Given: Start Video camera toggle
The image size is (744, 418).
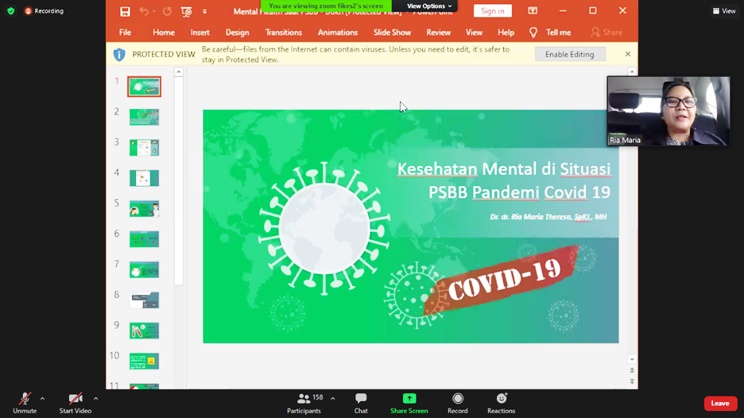Looking at the screenshot, I should click(75, 398).
